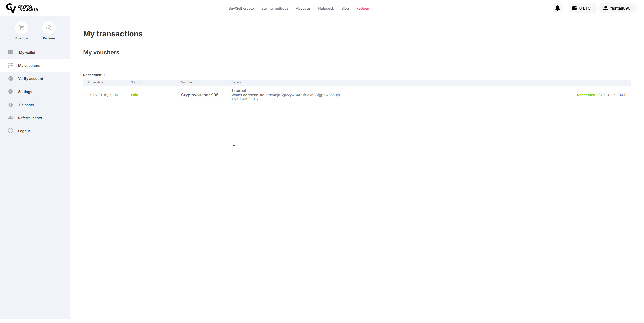Open the Blog link
The image size is (644, 323).
coord(345,8)
